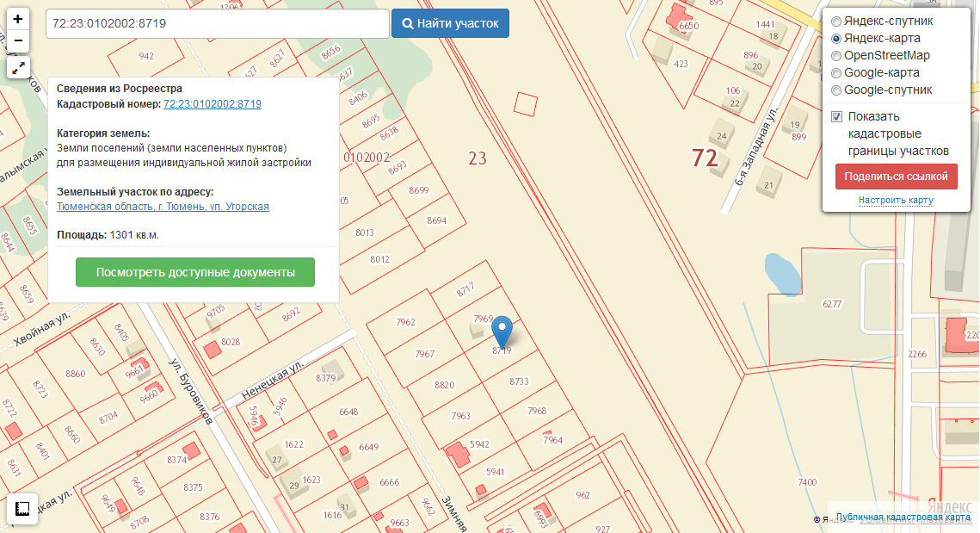This screenshot has width=980, height=533.
Task: Click parcel 7968 on the map
Action: click(537, 411)
